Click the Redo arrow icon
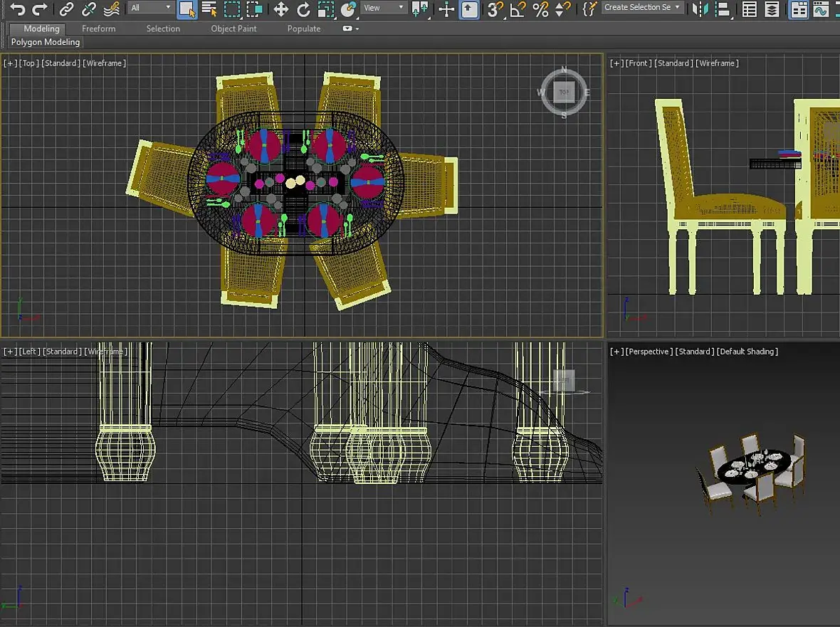 pos(39,9)
